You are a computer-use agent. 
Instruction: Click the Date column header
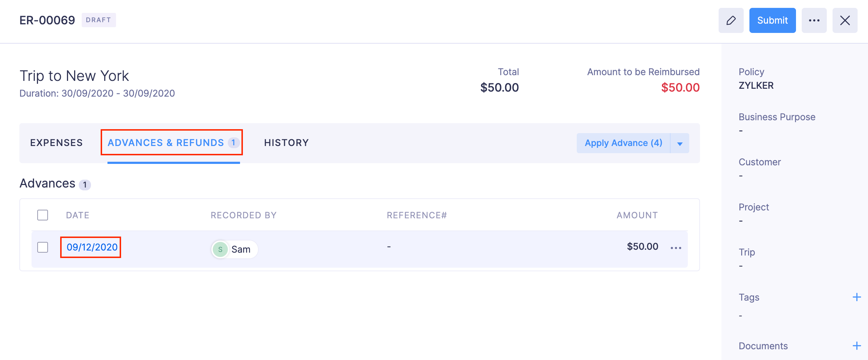(78, 215)
